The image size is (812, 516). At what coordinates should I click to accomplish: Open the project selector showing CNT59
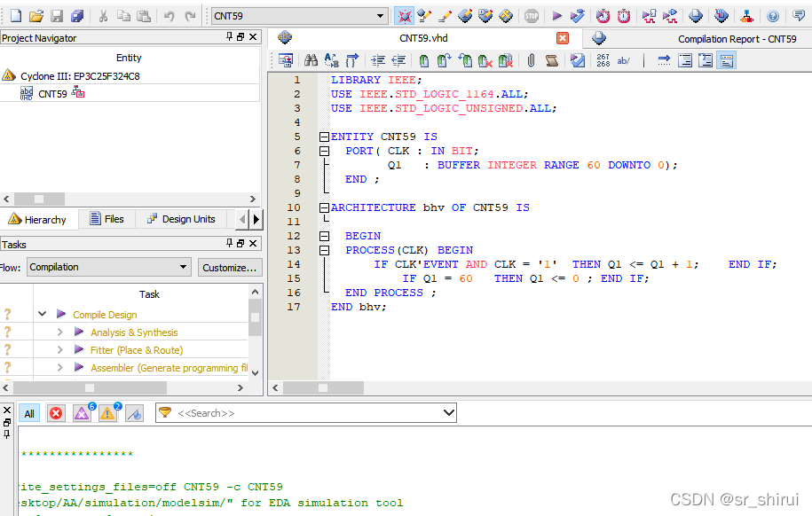coord(300,16)
